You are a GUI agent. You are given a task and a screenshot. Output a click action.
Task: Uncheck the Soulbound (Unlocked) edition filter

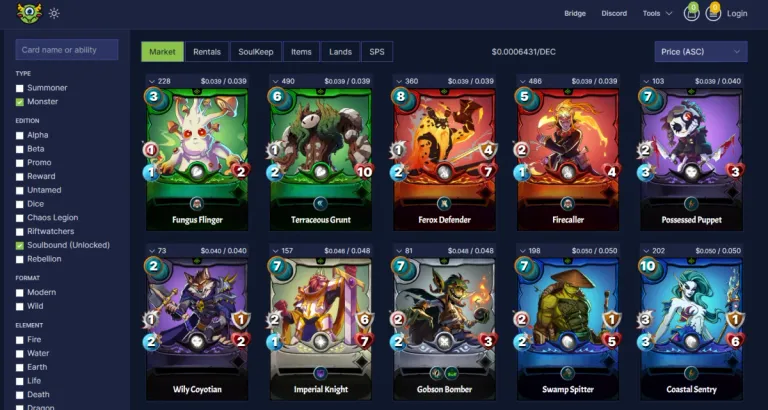pos(20,245)
